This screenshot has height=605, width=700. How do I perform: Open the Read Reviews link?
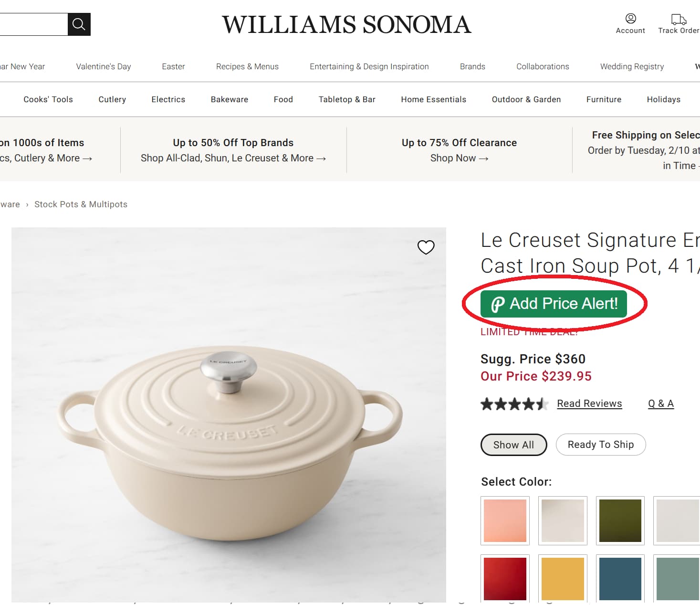click(x=589, y=403)
